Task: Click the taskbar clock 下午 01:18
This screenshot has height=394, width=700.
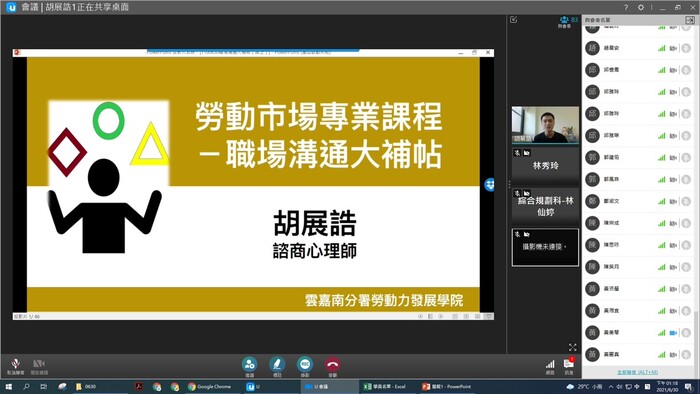Action: pos(667,387)
